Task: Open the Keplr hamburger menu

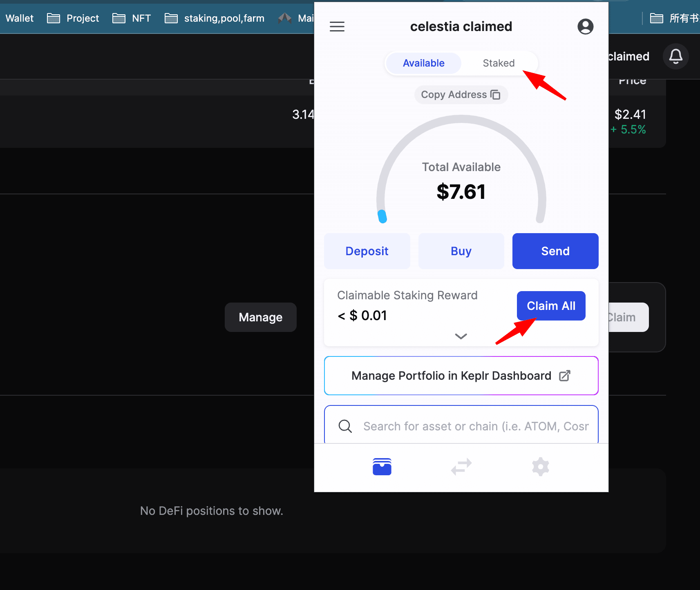Action: (337, 27)
